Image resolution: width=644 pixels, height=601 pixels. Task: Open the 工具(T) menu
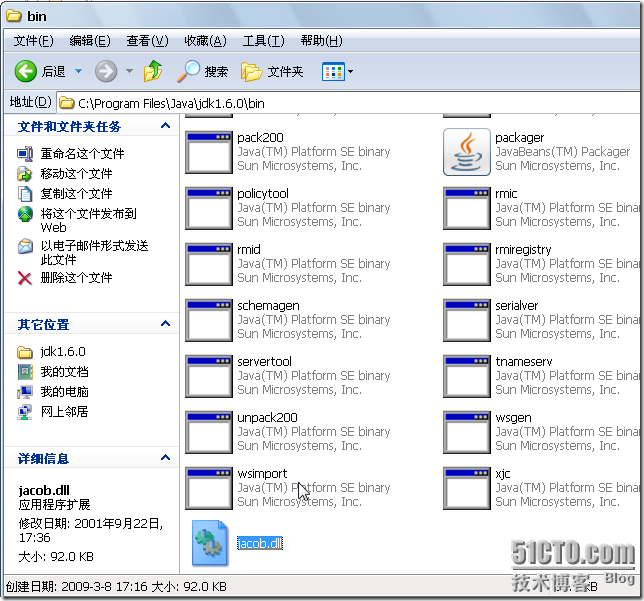point(263,41)
